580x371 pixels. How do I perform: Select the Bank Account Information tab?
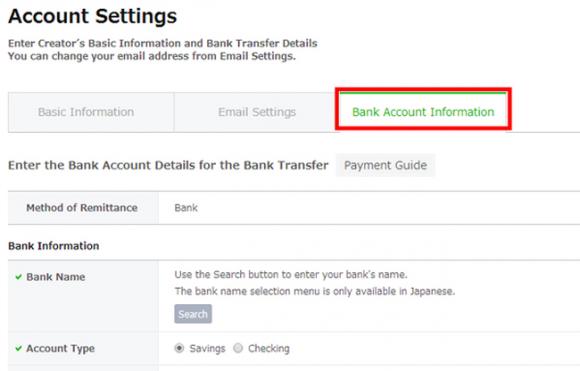tap(423, 112)
